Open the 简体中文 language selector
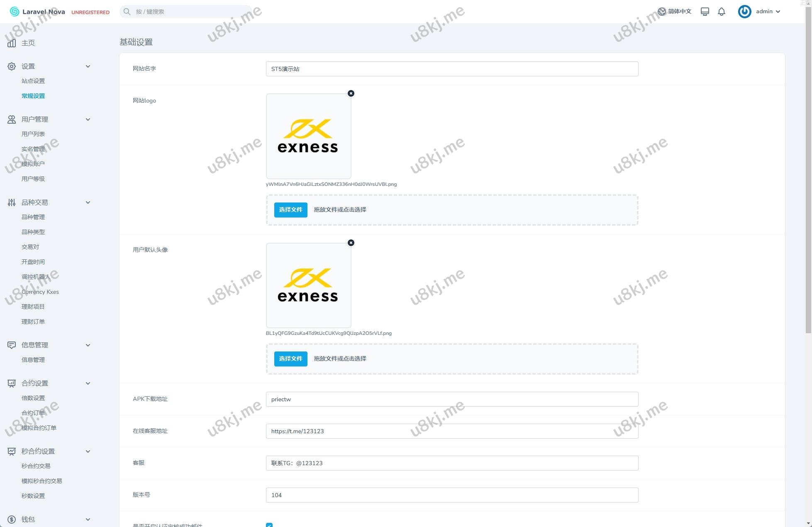 tap(675, 12)
